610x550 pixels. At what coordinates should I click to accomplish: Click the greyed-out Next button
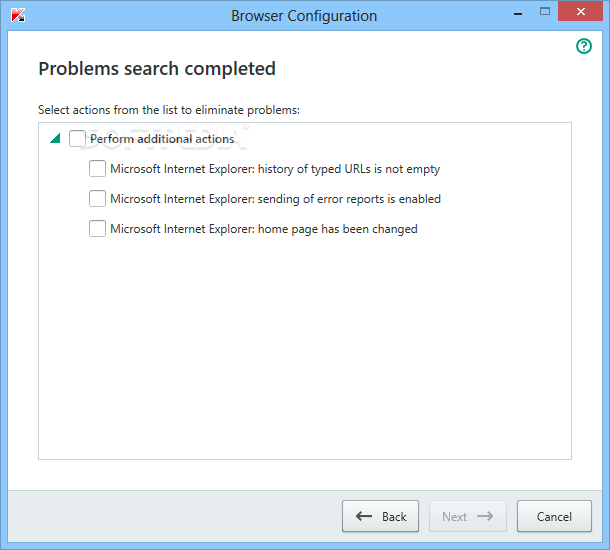point(468,516)
